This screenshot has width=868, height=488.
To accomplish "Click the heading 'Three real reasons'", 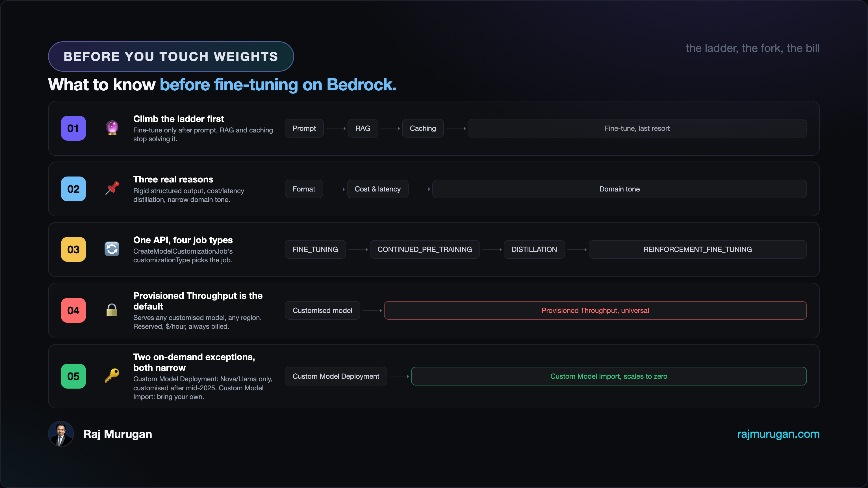I will click(x=173, y=179).
